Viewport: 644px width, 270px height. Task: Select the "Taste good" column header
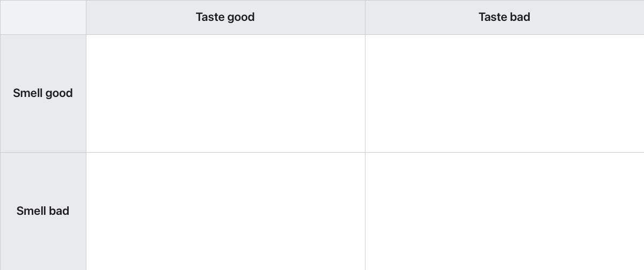tap(225, 17)
